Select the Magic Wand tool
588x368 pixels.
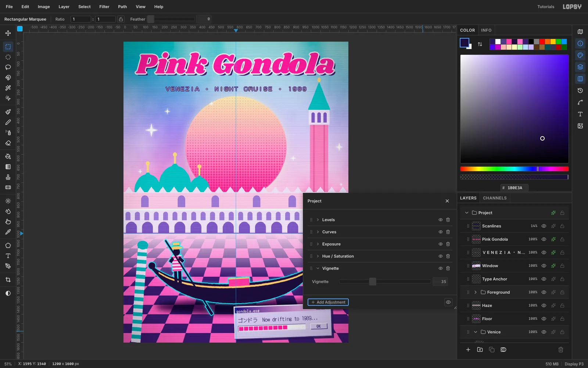tap(8, 88)
